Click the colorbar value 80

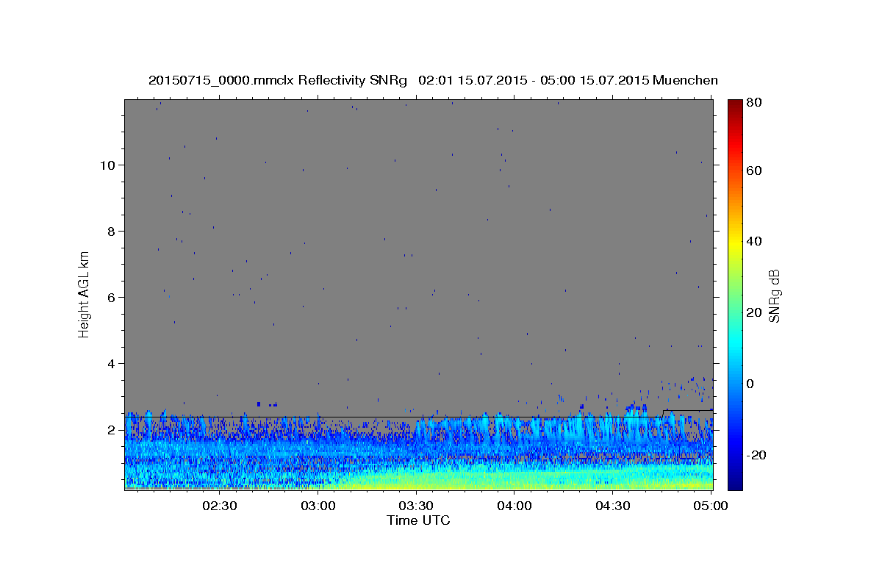[x=753, y=102]
